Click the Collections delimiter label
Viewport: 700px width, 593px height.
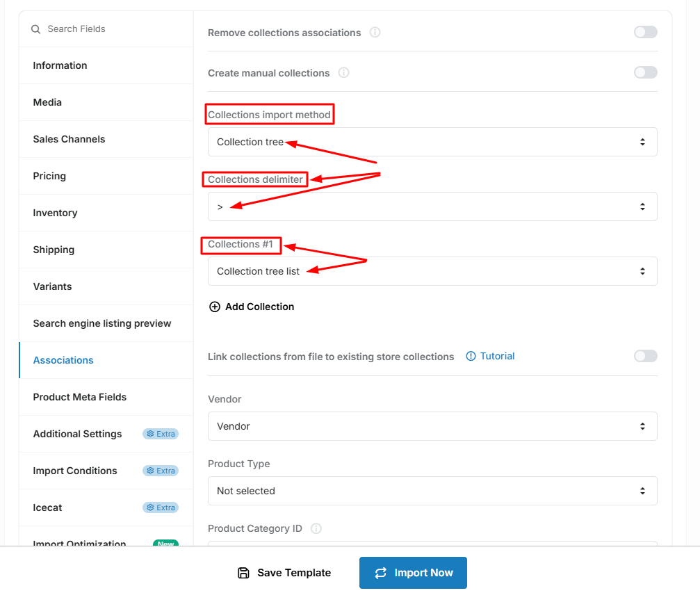255,179
